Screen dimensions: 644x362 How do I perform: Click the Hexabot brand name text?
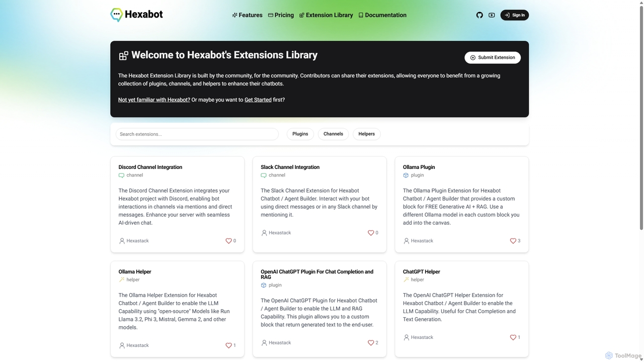click(x=144, y=14)
